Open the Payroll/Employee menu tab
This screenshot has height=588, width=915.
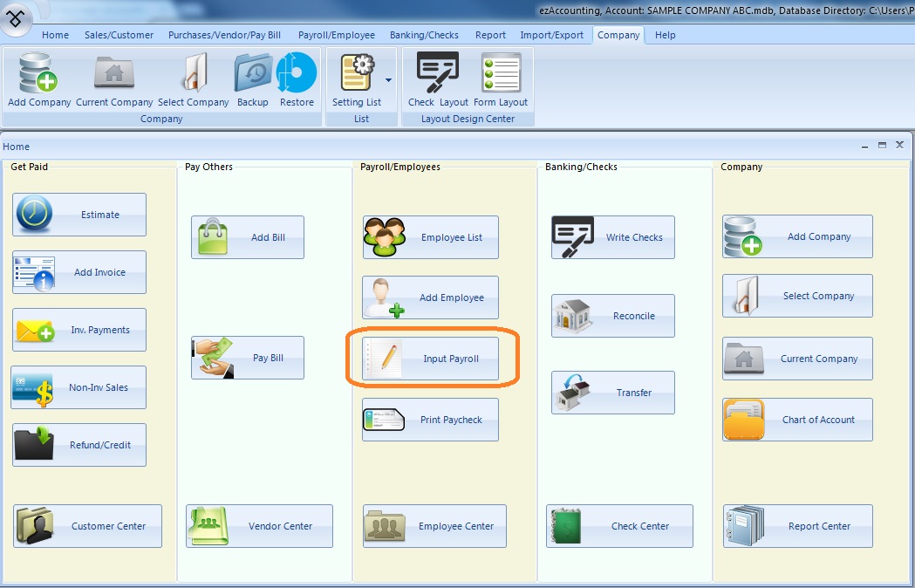pyautogui.click(x=336, y=35)
